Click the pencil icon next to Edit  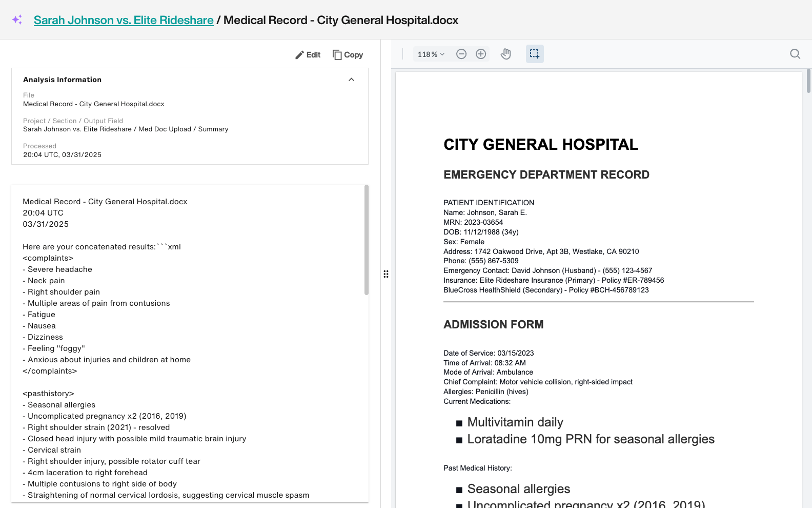[x=300, y=55]
